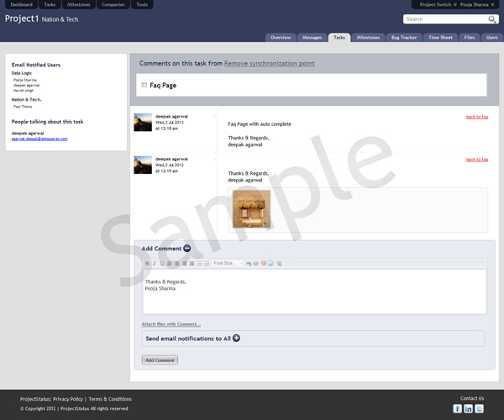Toggle italic formatting in comment editor
504x420 pixels.
coord(154,264)
